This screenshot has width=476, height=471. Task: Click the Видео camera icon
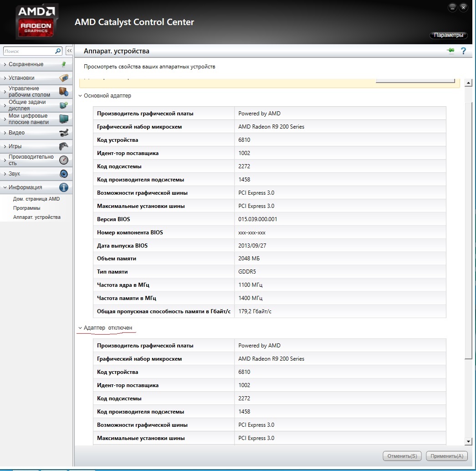(64, 133)
